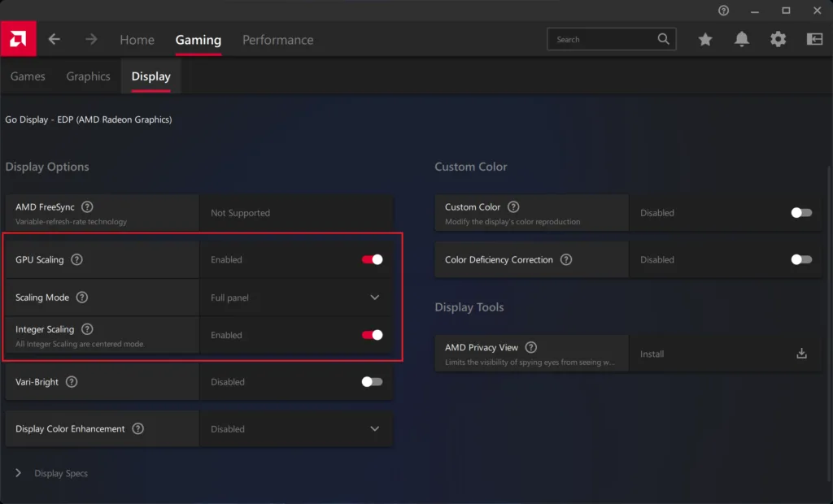This screenshot has width=833, height=504.
Task: Open favorites star icon
Action: pyautogui.click(x=705, y=39)
